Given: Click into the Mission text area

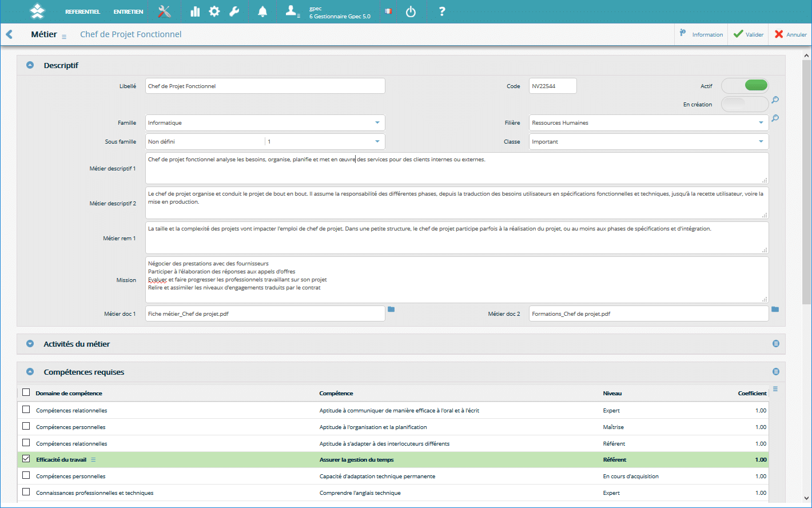Looking at the screenshot, I should (457, 280).
